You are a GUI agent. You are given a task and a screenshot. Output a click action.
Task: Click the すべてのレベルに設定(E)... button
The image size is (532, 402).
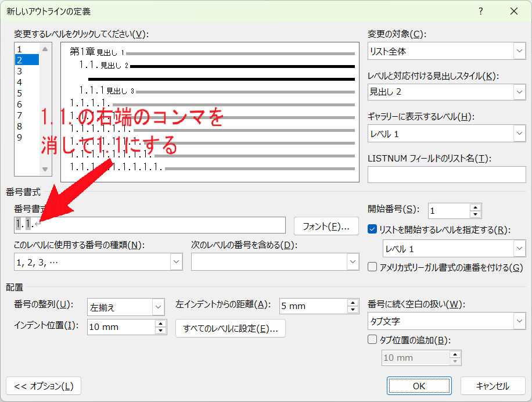tap(231, 328)
